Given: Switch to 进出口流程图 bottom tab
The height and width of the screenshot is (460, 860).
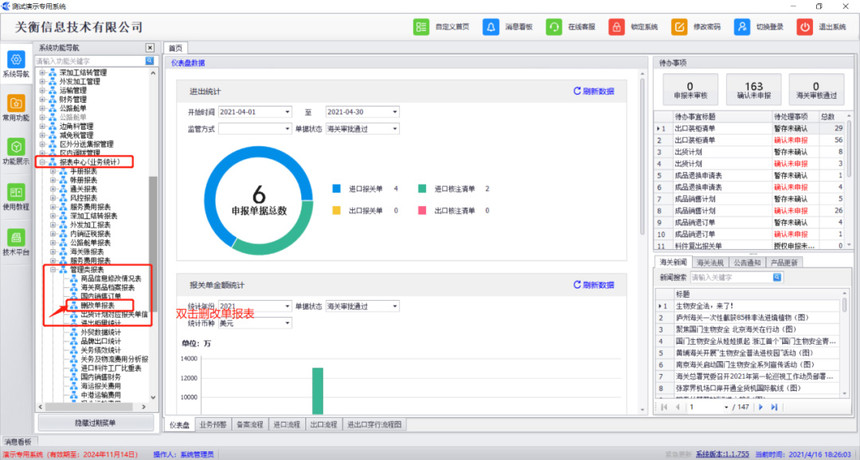Looking at the screenshot, I should coord(375,424).
